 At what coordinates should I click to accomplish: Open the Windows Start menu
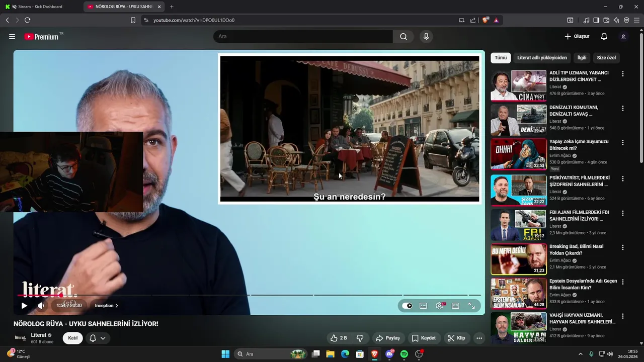225,354
